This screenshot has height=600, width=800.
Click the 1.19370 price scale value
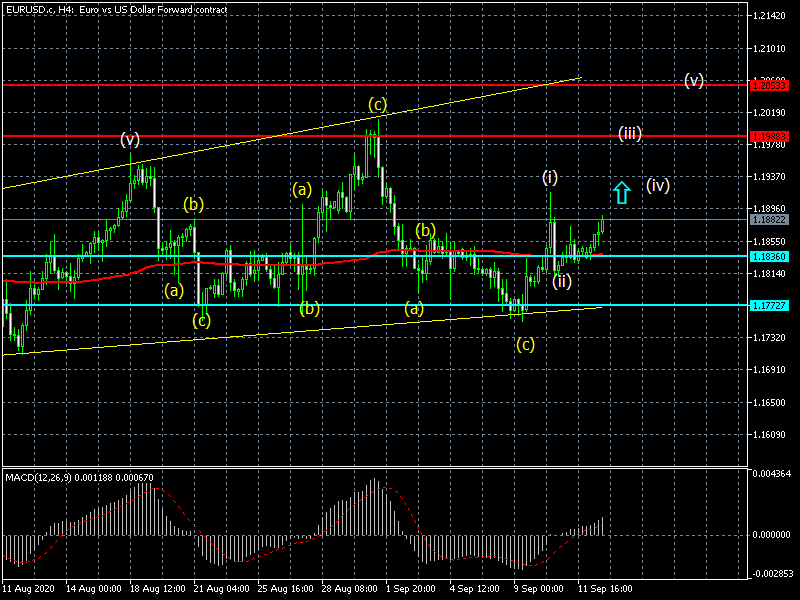pos(769,177)
